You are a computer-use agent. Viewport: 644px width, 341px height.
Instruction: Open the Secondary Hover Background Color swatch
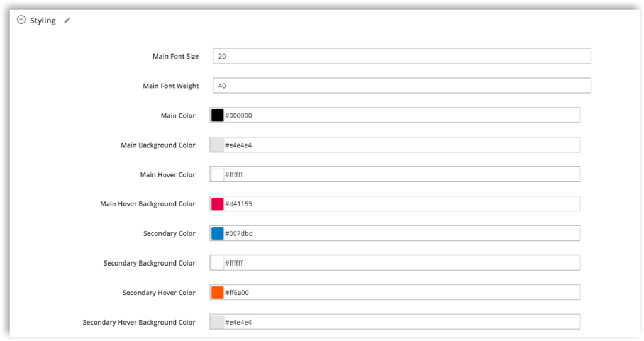click(x=217, y=322)
